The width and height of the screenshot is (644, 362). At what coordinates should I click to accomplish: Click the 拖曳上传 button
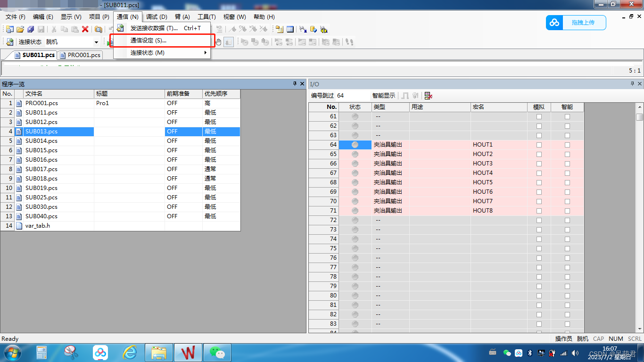(x=583, y=22)
